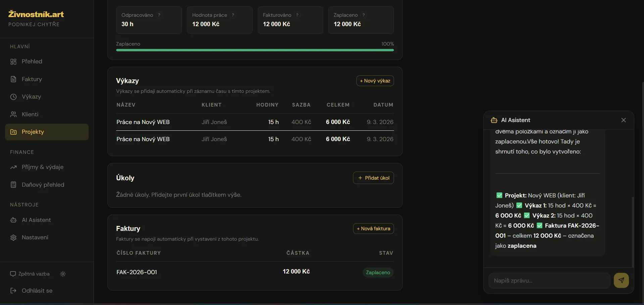Click the + Nový výkaz button

click(x=375, y=81)
